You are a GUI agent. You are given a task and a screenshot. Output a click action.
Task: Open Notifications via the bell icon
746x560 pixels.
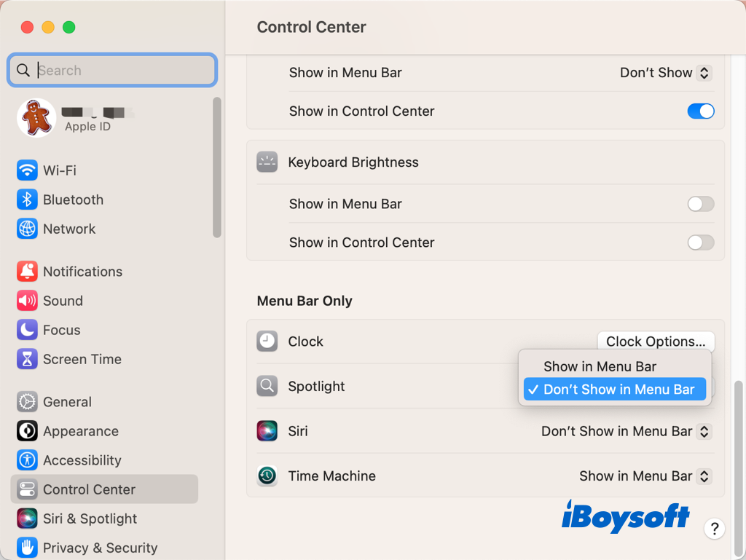[x=27, y=272]
